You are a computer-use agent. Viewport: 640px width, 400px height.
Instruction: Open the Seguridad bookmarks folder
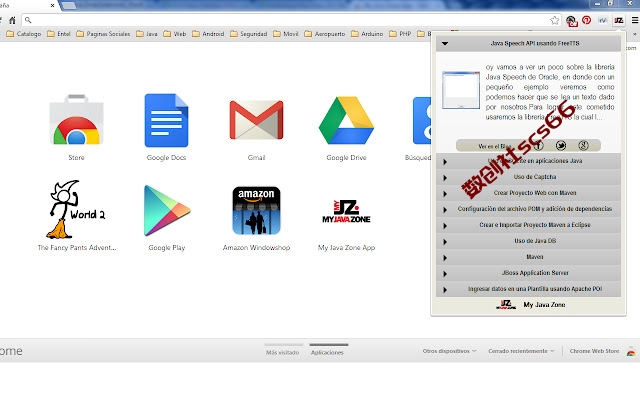point(249,34)
